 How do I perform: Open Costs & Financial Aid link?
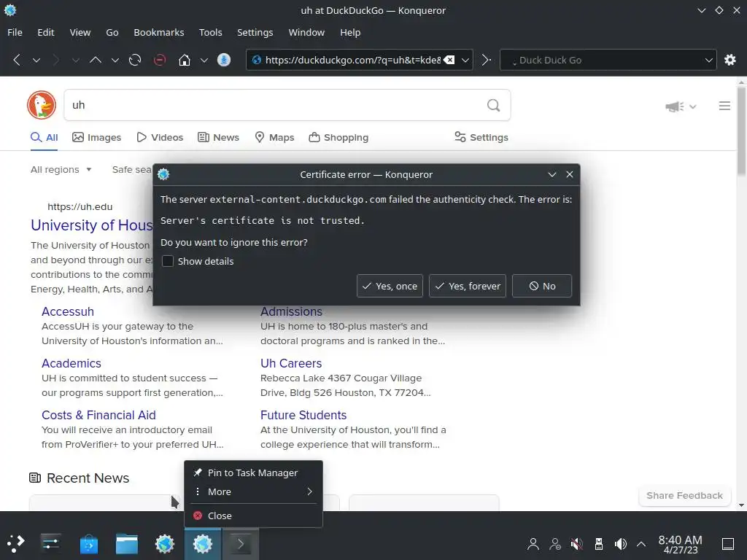(98, 415)
